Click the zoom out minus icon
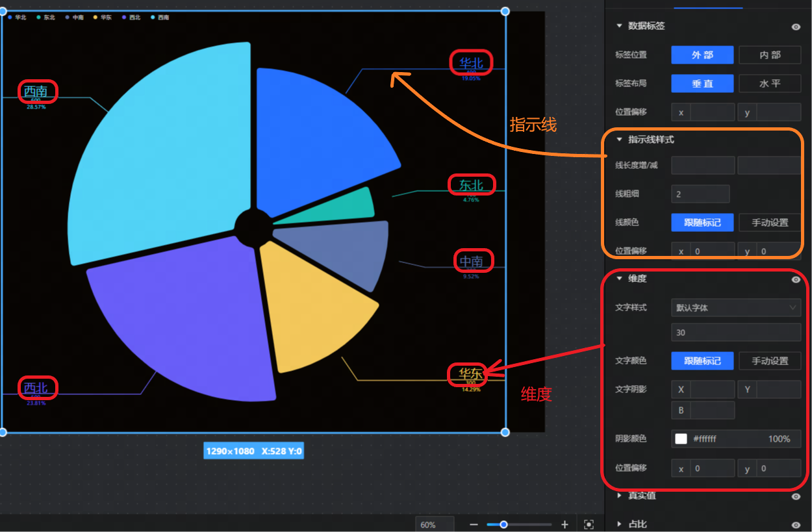This screenshot has height=532, width=812. pos(474,525)
